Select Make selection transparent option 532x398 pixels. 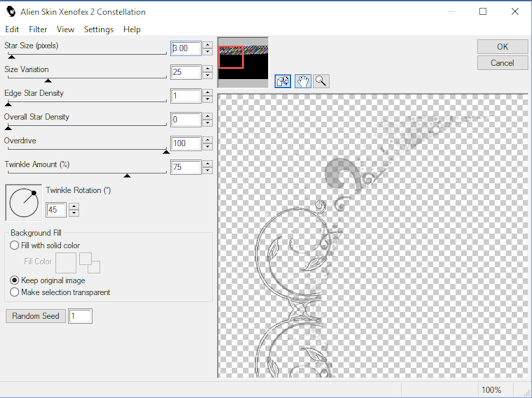tap(14, 292)
